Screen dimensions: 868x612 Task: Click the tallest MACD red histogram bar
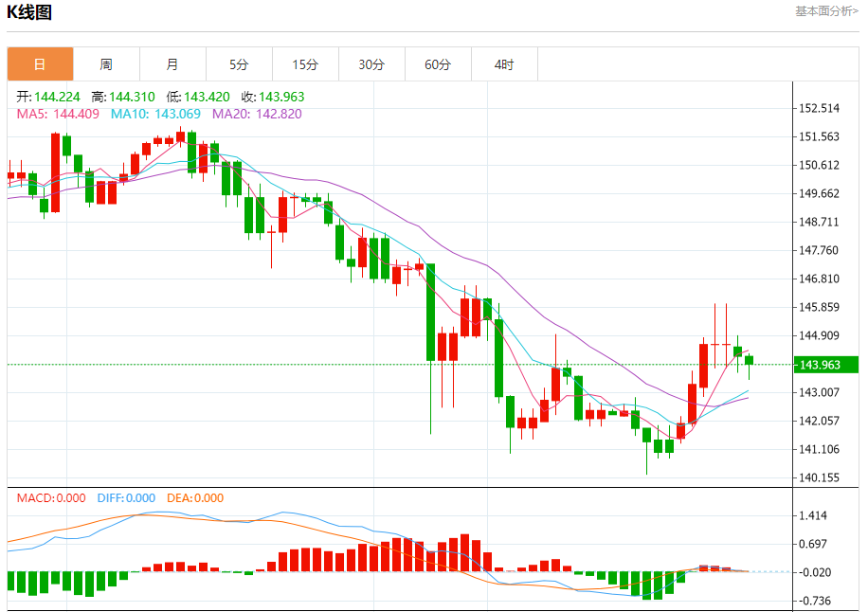(x=464, y=553)
